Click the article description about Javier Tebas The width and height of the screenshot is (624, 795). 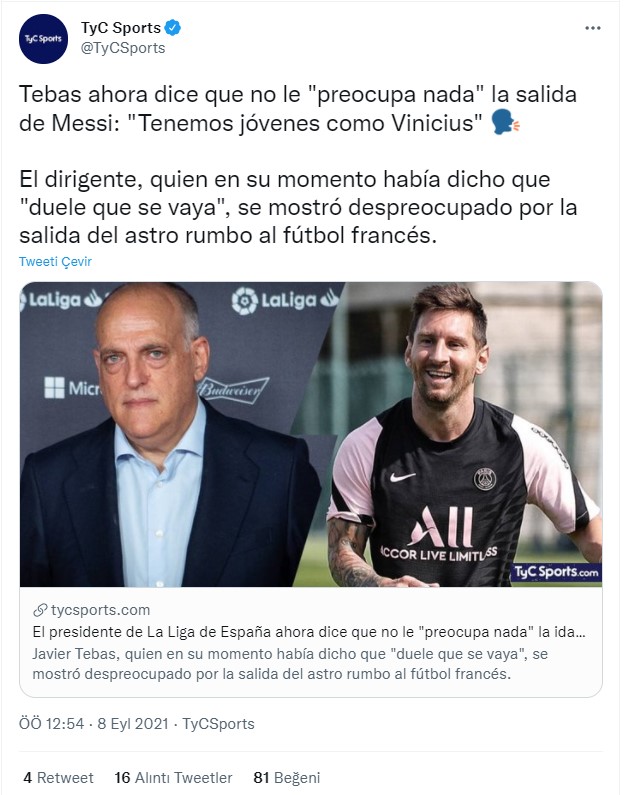click(x=290, y=664)
